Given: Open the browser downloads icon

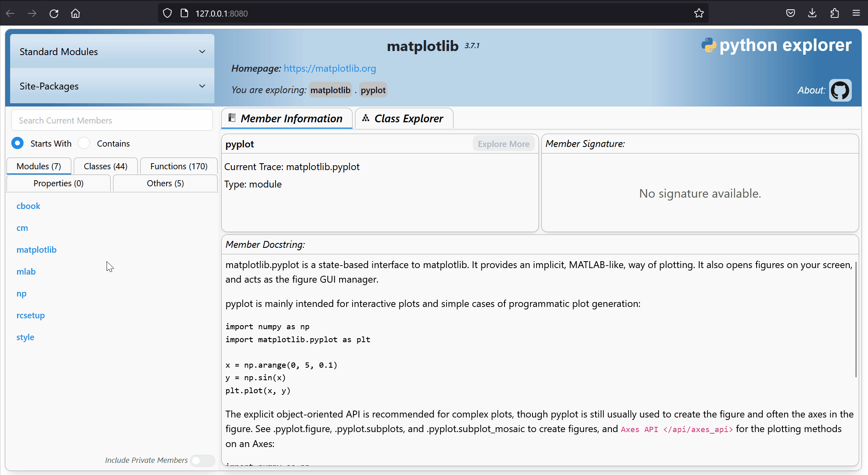Looking at the screenshot, I should [812, 13].
